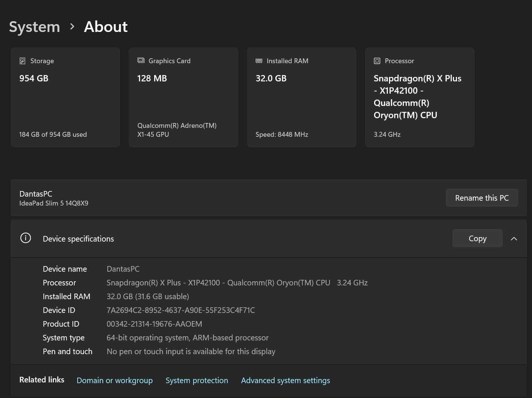The image size is (532, 398).
Task: Click the 32.0 GB RAM card value
Action: (x=271, y=78)
